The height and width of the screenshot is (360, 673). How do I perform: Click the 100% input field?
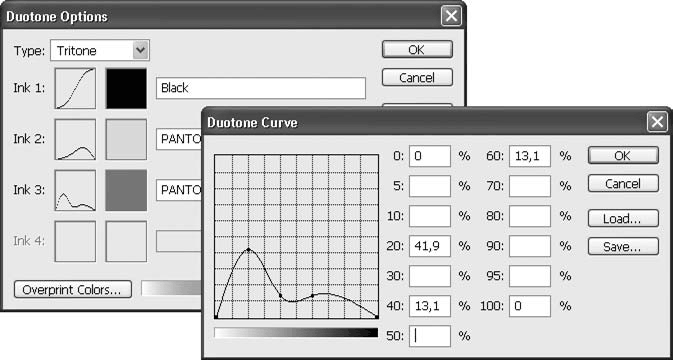tap(530, 306)
